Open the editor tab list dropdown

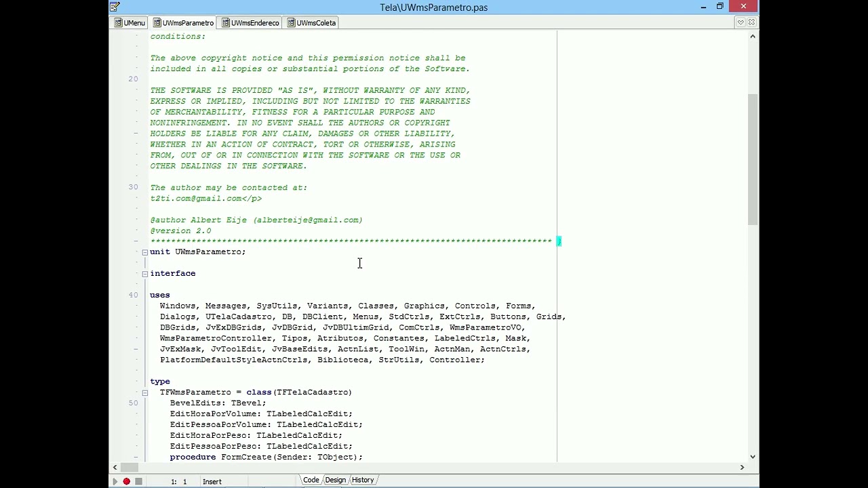tap(741, 23)
